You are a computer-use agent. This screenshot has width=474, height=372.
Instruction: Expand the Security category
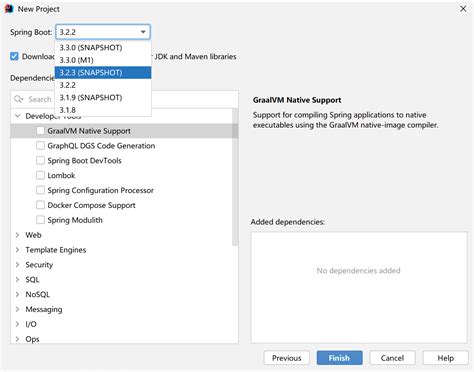tap(17, 265)
